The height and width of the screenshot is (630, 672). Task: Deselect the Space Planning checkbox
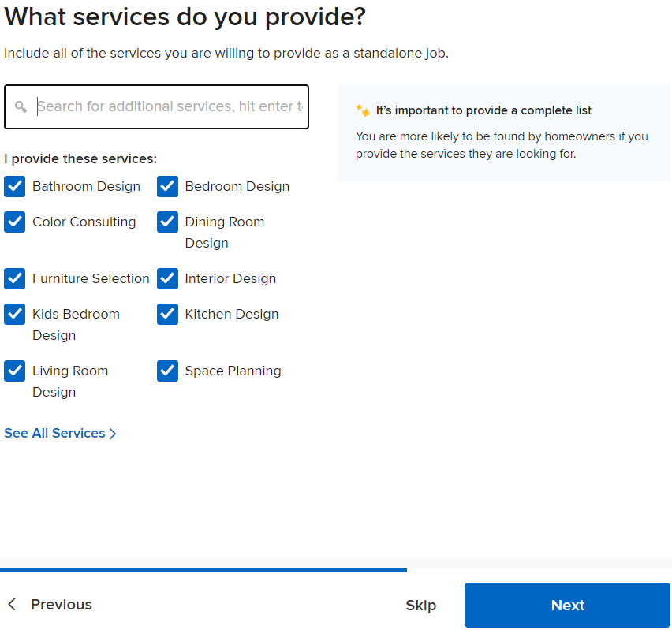tap(167, 371)
